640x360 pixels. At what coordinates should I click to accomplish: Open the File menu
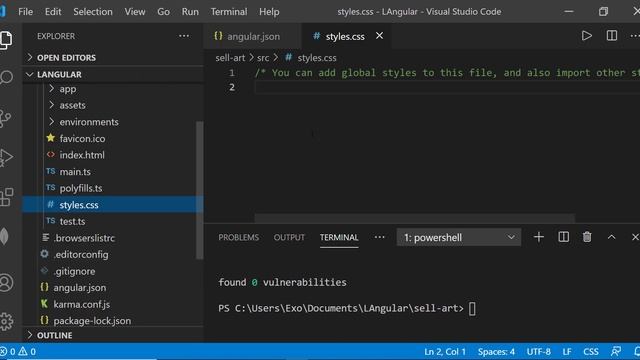coord(25,12)
